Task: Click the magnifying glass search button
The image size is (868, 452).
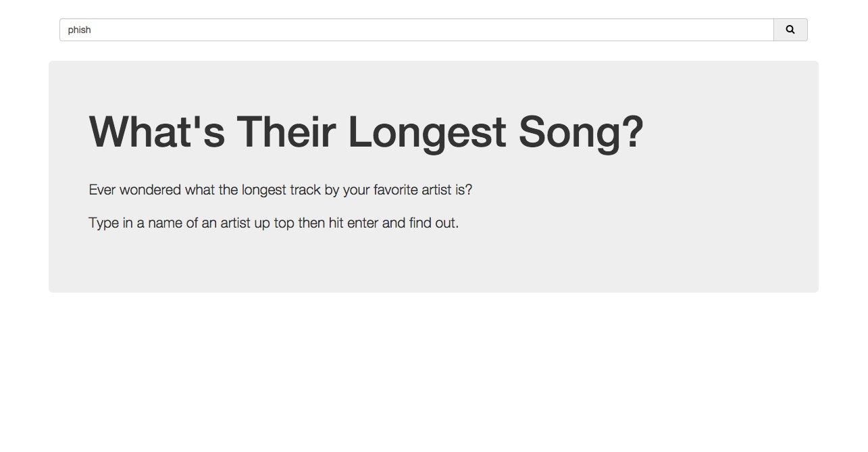Action: tap(790, 30)
